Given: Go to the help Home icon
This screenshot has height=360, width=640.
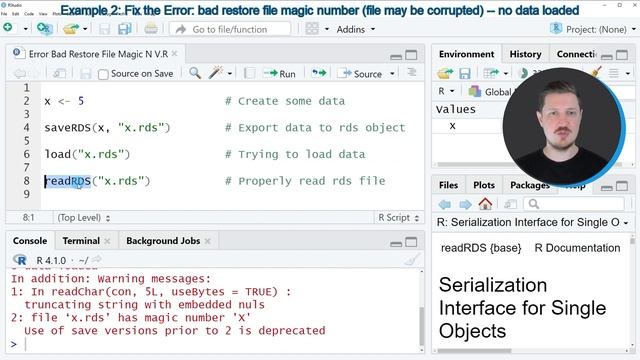Looking at the screenshot, I should coord(485,204).
